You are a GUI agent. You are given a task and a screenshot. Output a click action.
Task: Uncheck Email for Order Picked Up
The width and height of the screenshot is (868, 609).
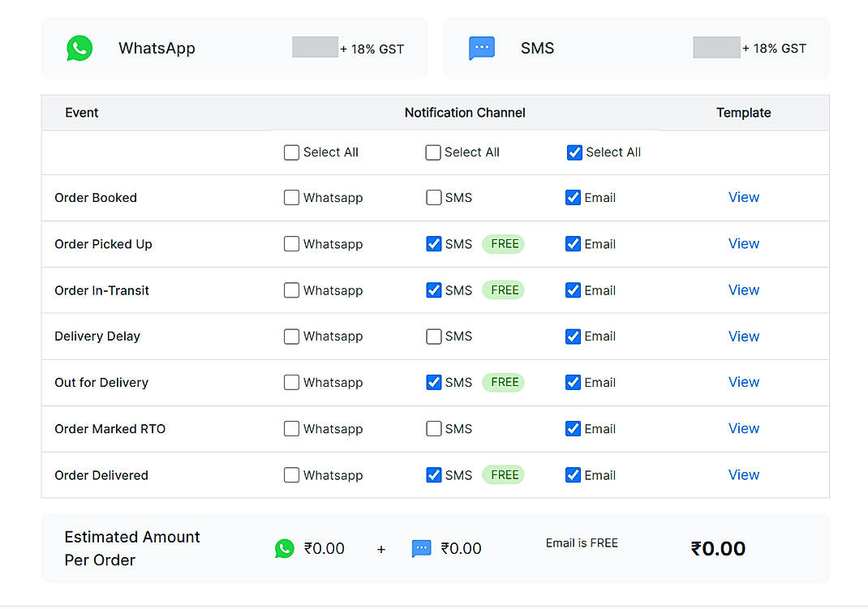point(573,244)
